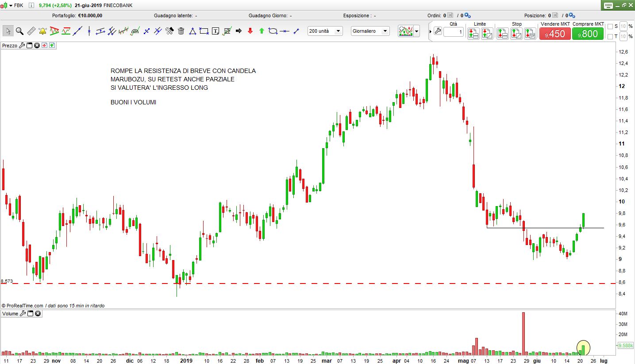Select the trash bin delete tool
The height and width of the screenshot is (364, 635).
point(181,31)
